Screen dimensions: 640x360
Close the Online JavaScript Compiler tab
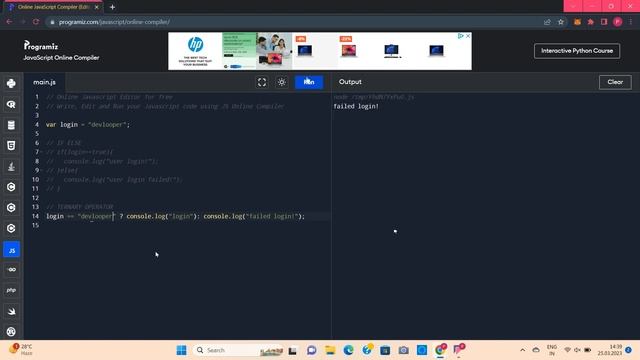point(97,7)
